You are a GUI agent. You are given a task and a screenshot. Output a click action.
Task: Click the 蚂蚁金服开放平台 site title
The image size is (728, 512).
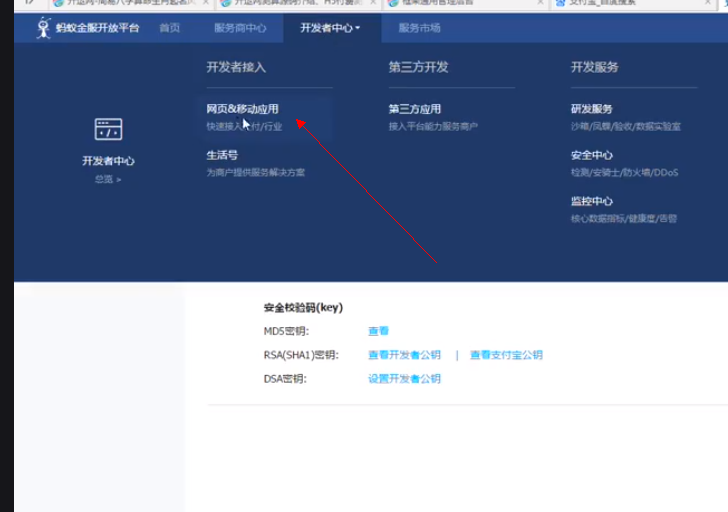(98, 28)
